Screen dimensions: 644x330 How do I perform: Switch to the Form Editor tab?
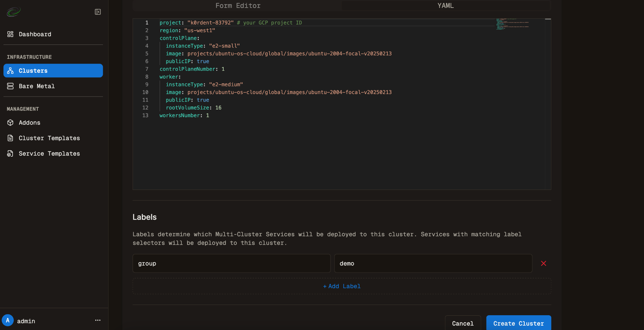(x=238, y=6)
